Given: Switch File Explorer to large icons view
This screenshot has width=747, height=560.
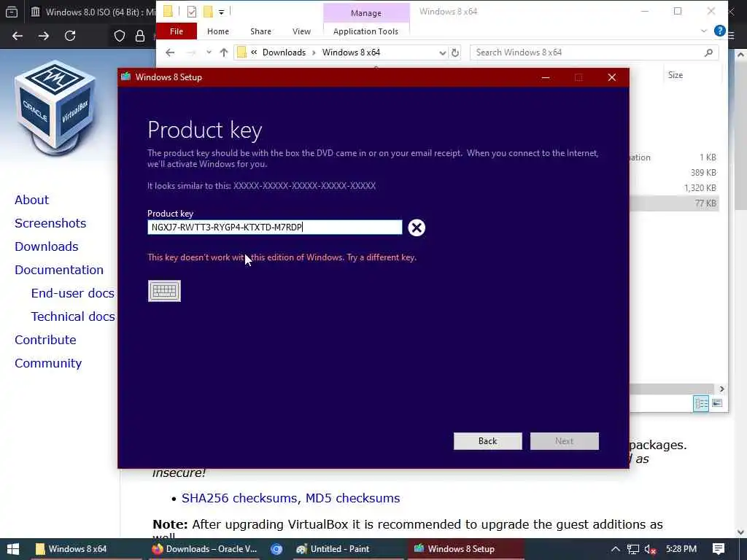Looking at the screenshot, I should coord(717,404).
